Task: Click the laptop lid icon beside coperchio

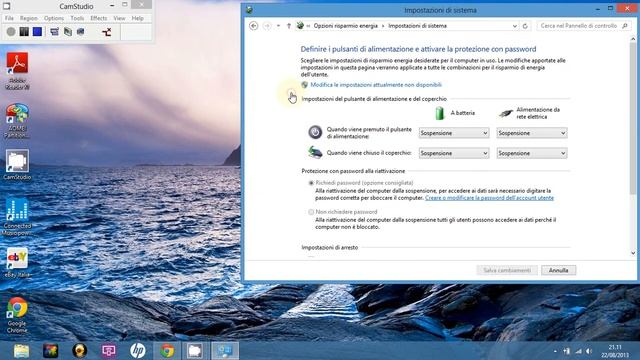Action: (315, 153)
